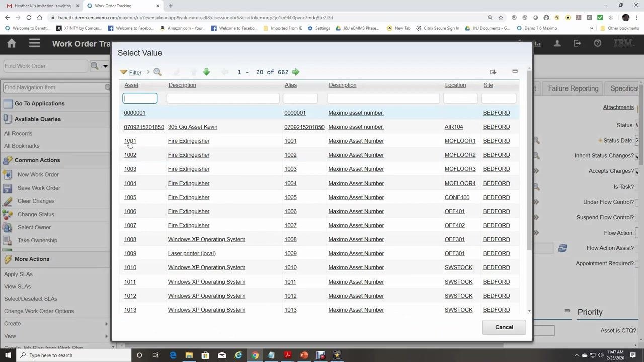Open the hamburger navigation menu icon
Screen dimensions: 644x362
click(x=34, y=43)
